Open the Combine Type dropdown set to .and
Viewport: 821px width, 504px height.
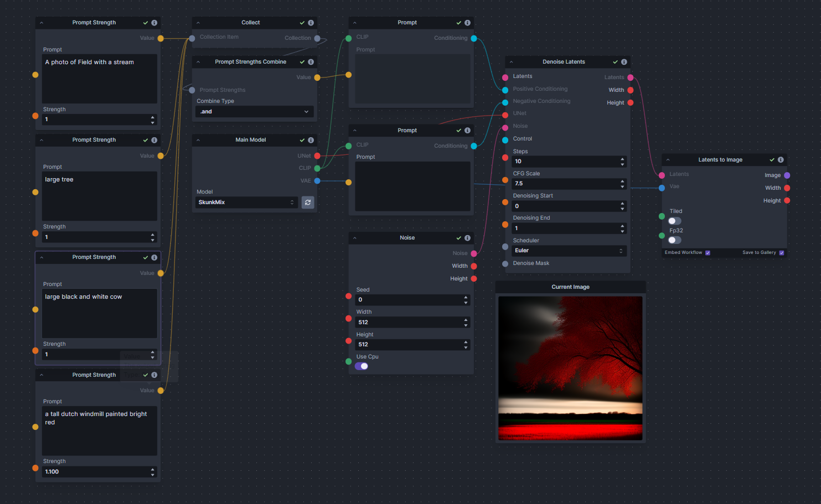click(x=254, y=111)
